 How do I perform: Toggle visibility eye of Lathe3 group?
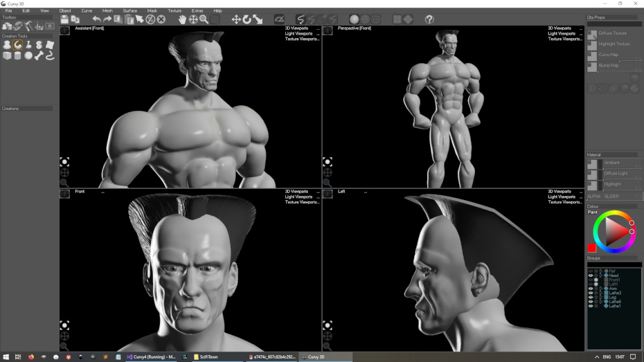(591, 293)
